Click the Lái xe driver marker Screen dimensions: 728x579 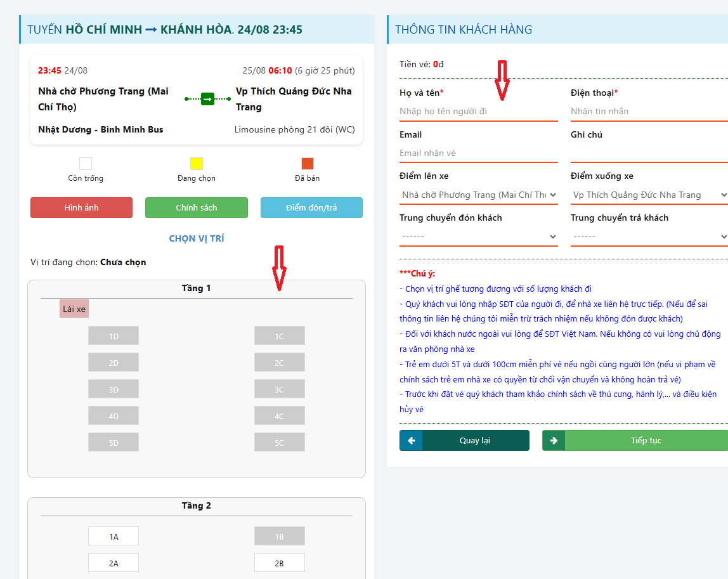pyautogui.click(x=74, y=309)
